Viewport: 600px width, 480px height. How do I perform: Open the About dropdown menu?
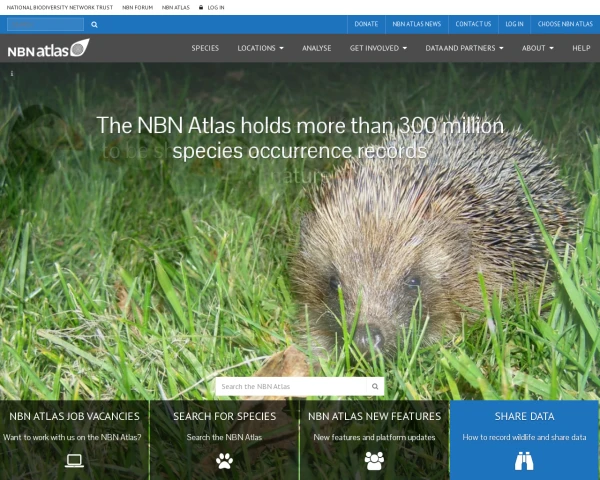[x=537, y=48]
